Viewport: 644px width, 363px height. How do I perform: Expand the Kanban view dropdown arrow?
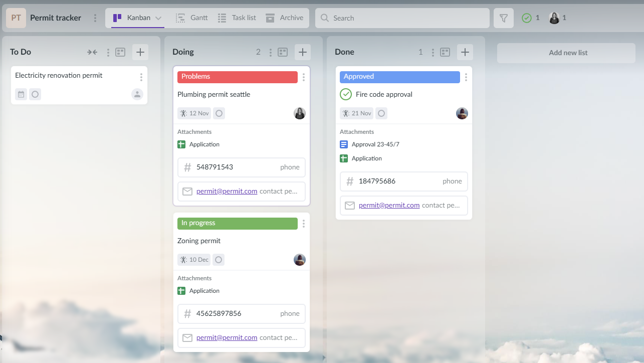click(x=158, y=18)
